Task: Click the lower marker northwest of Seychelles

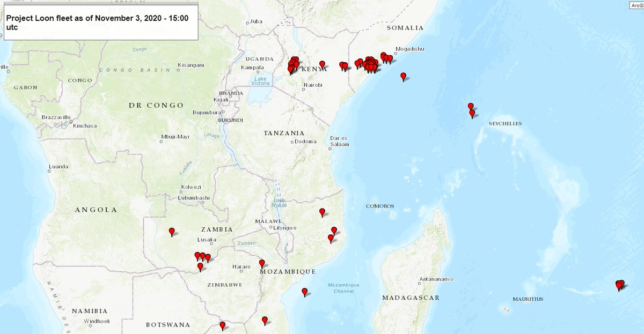Action: [472, 113]
